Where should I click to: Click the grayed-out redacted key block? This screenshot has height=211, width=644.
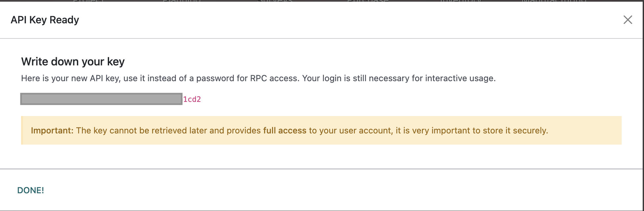point(101,99)
